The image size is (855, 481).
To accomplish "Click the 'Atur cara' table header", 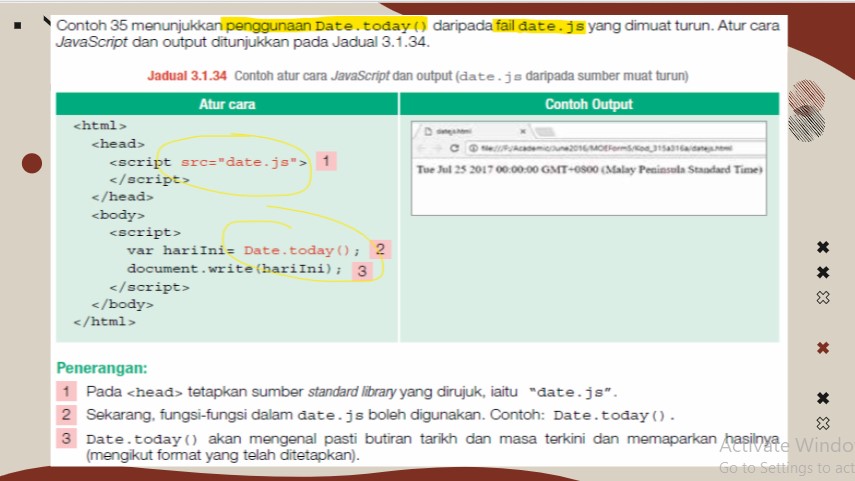I will 227,104.
